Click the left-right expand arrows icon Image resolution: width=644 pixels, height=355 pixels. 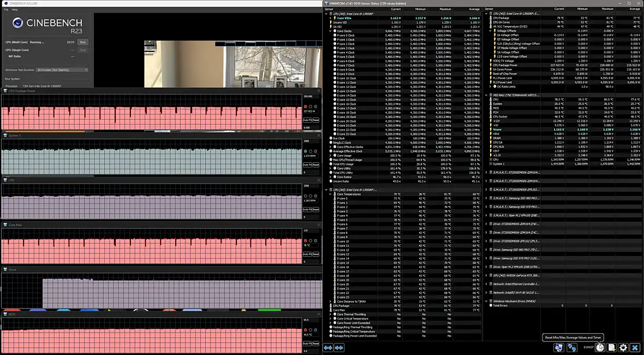328,347
